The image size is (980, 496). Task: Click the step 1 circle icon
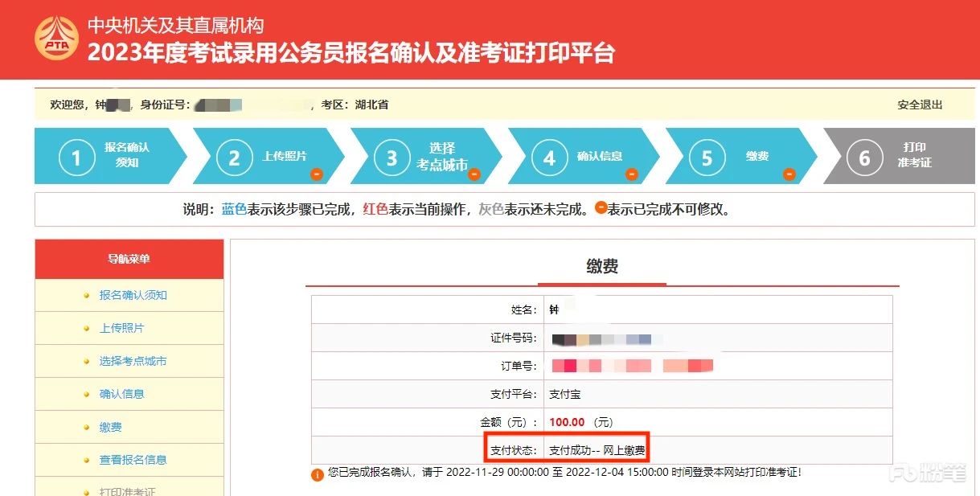[76, 158]
